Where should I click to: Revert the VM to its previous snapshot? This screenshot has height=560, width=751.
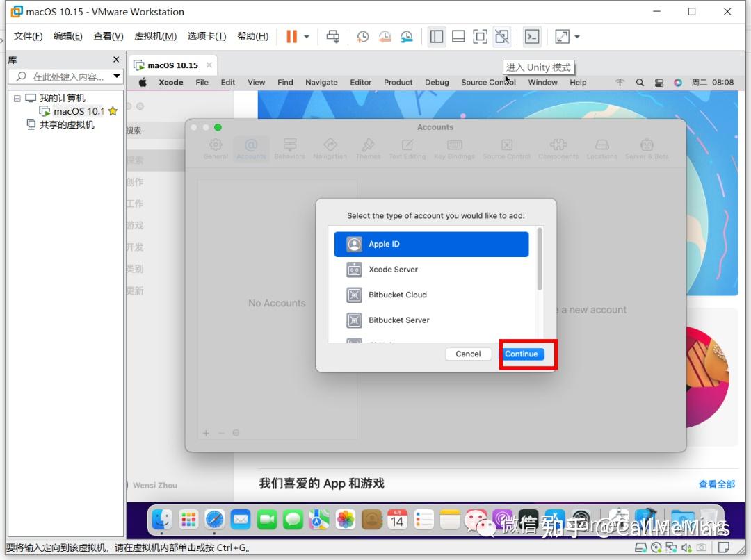click(385, 36)
